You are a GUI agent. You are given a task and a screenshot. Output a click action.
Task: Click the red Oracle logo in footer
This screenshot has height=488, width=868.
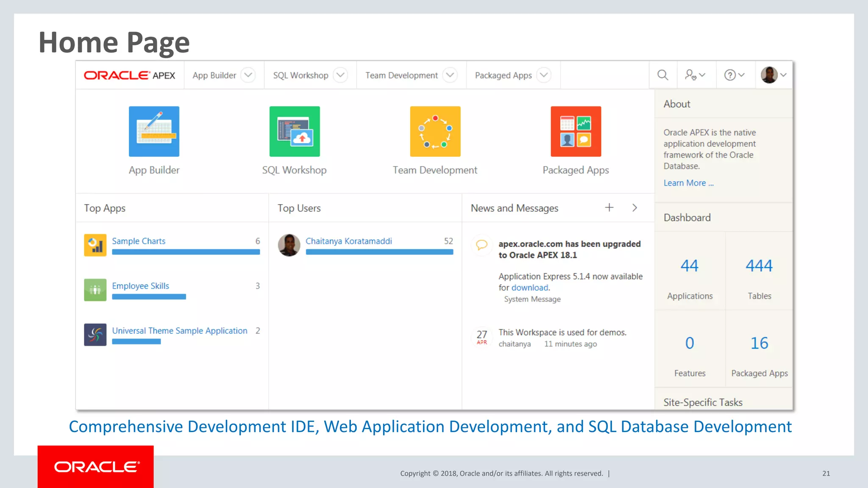pos(96,467)
